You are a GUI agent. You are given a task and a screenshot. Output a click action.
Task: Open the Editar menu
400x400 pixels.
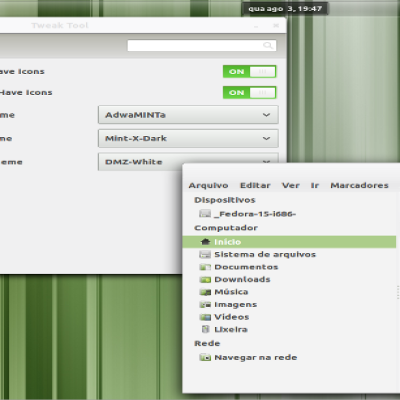[x=255, y=185]
